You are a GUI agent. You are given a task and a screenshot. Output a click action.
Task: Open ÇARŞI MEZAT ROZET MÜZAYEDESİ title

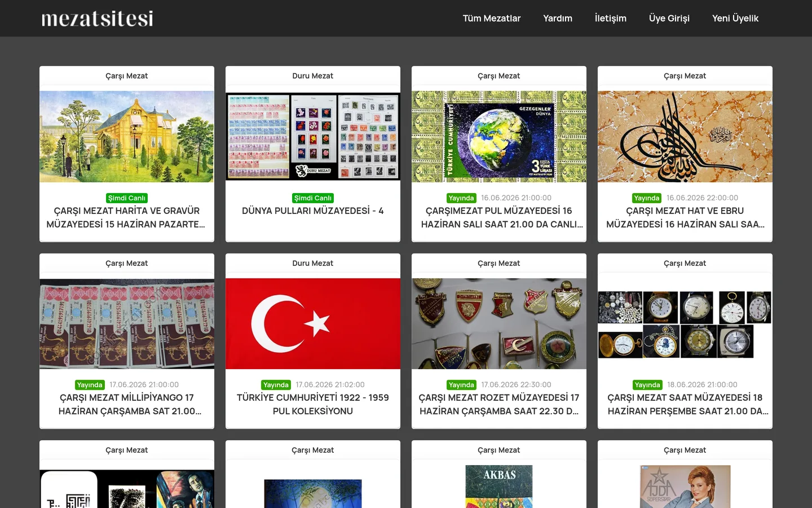[499, 404]
